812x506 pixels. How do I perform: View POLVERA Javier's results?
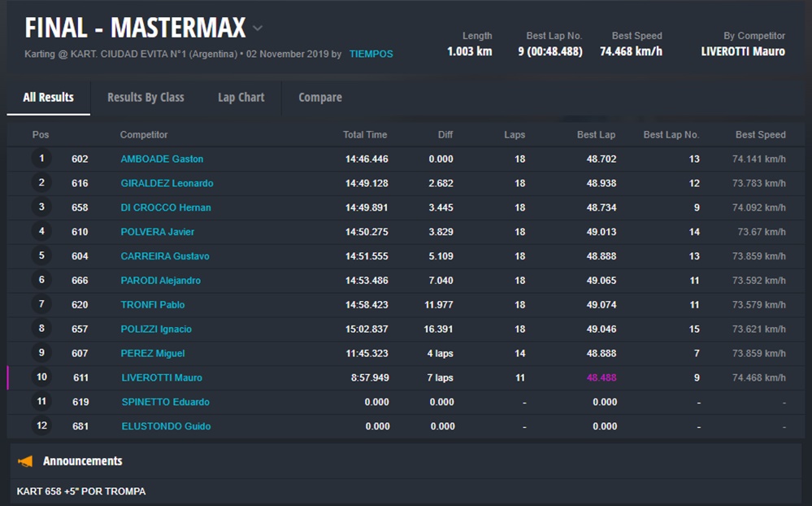click(158, 233)
